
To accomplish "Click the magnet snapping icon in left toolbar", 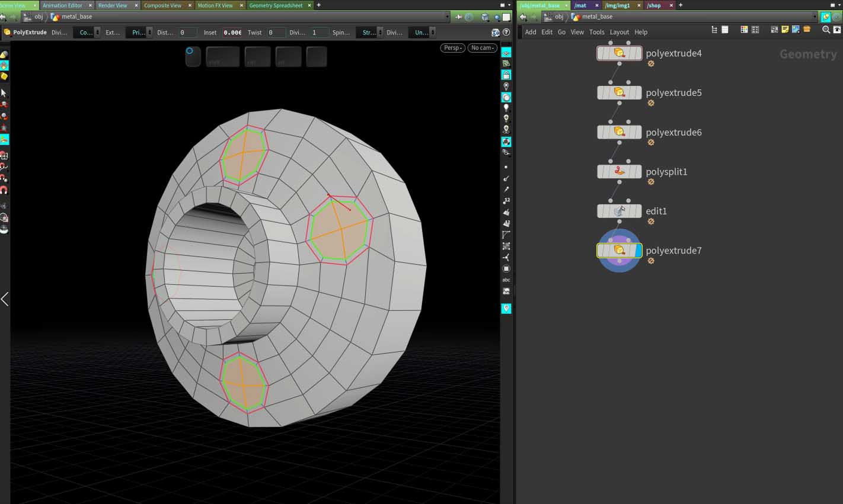I will pos(4,190).
